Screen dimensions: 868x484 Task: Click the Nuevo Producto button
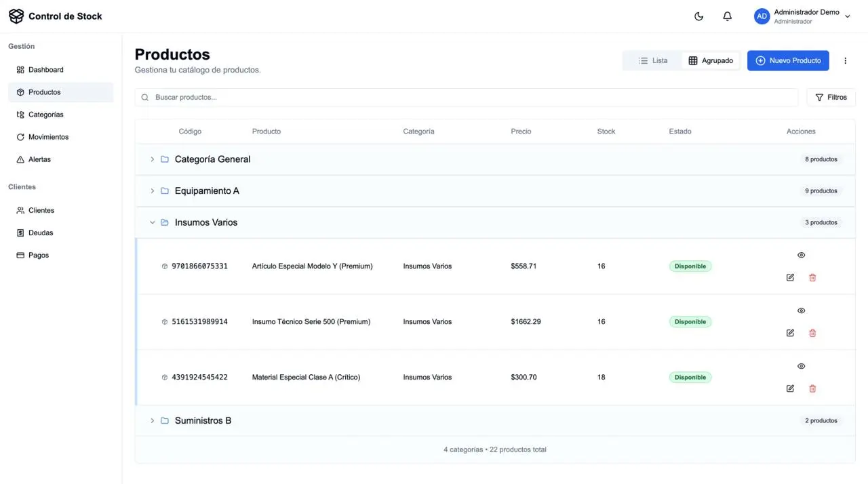click(x=787, y=60)
